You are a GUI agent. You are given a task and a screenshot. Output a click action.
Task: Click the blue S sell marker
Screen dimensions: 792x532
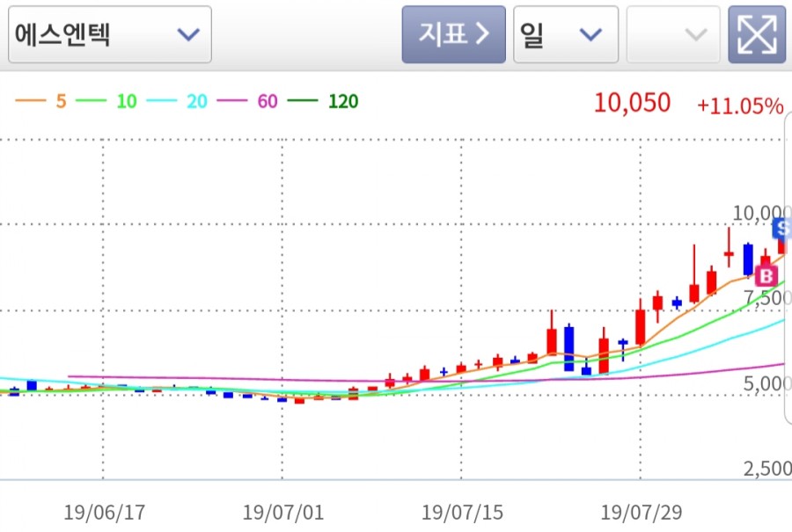[782, 228]
